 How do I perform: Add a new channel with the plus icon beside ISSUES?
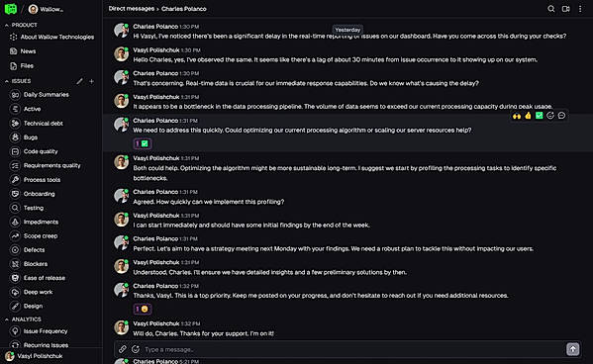click(91, 81)
